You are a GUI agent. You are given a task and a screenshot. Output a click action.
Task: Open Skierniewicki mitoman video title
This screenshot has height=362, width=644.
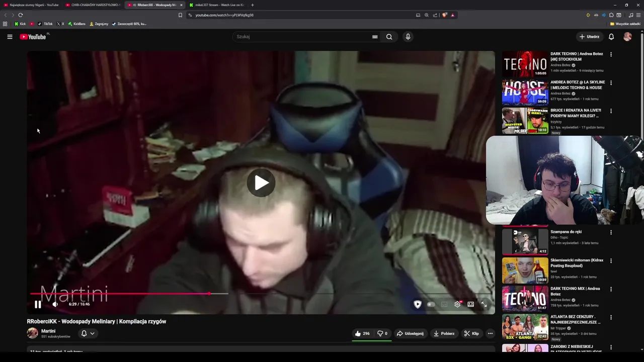pos(577,263)
